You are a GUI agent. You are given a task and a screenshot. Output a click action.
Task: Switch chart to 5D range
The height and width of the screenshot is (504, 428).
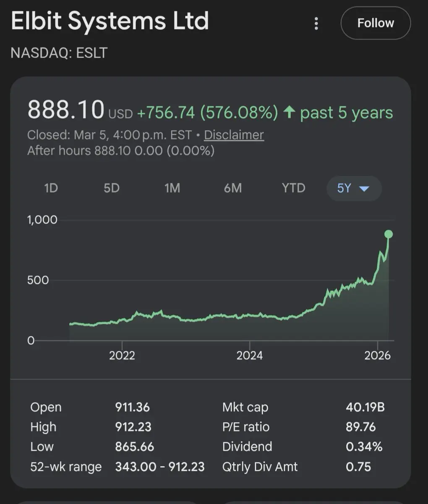(112, 188)
